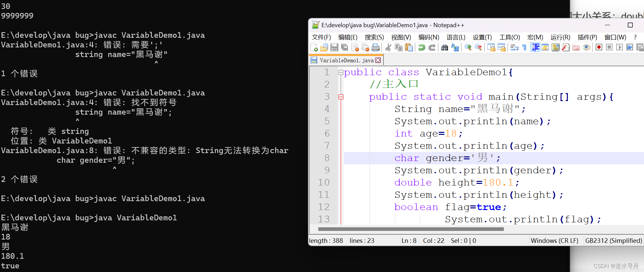
Task: Toggle the word wrap toolbar icon
Action: [514, 48]
